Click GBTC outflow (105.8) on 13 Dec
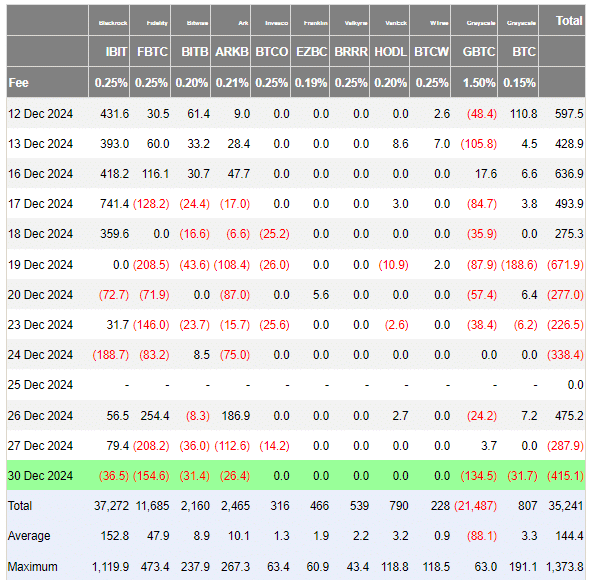This screenshot has height=580, width=593. (x=478, y=144)
